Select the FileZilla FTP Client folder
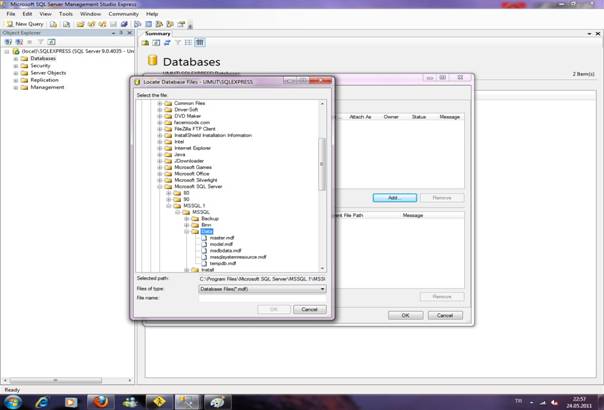 click(195, 129)
